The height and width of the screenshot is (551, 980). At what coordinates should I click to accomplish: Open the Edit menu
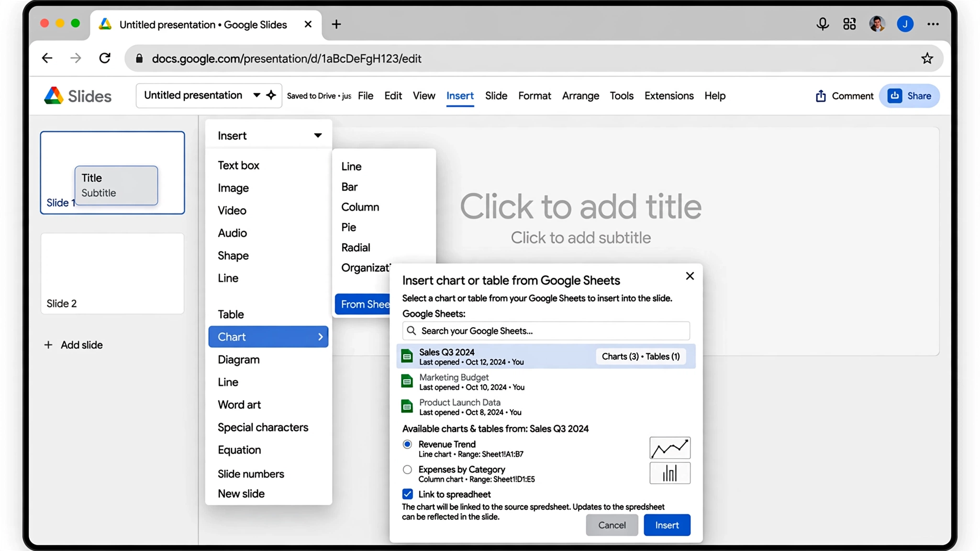393,96
